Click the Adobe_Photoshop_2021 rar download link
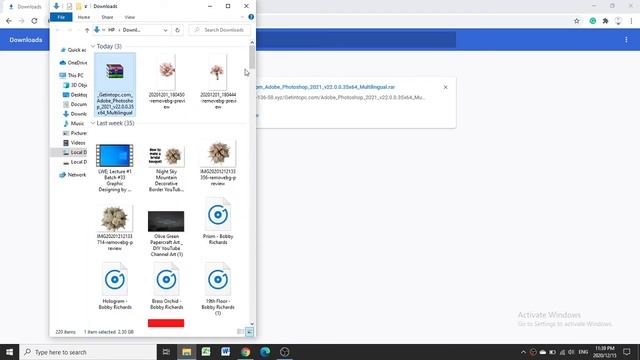Image resolution: width=640 pixels, height=360 pixels. pos(325,87)
